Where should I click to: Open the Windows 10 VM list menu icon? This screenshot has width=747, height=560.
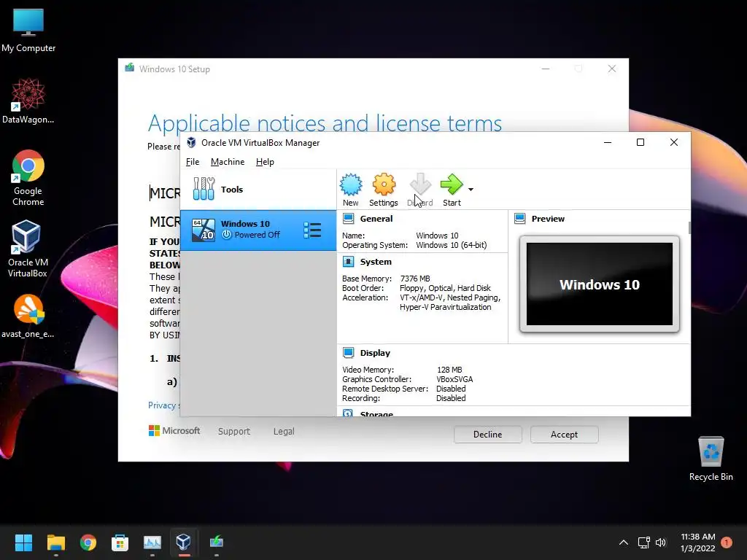[312, 230]
